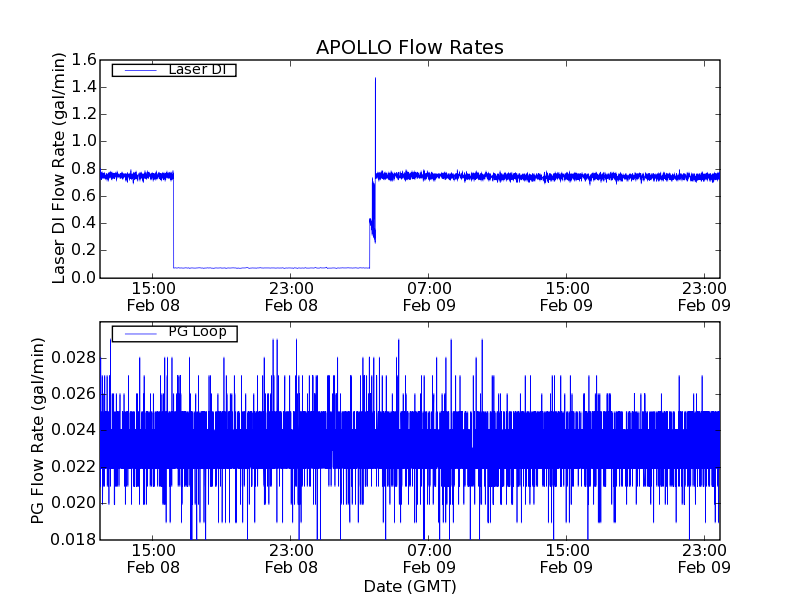Click "23:00 Feb 08" tick label under top plot
The image size is (800, 600).
(x=292, y=297)
